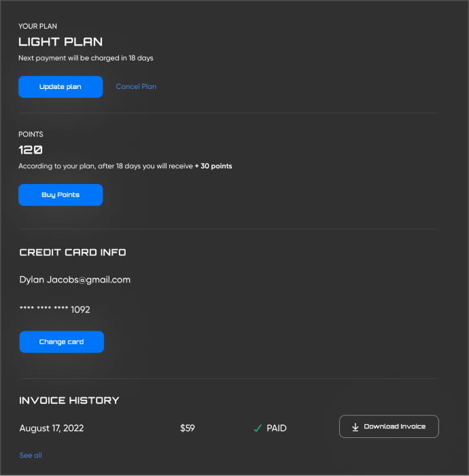
Task: Click the INVOICE HISTORY heading
Action: pos(69,401)
